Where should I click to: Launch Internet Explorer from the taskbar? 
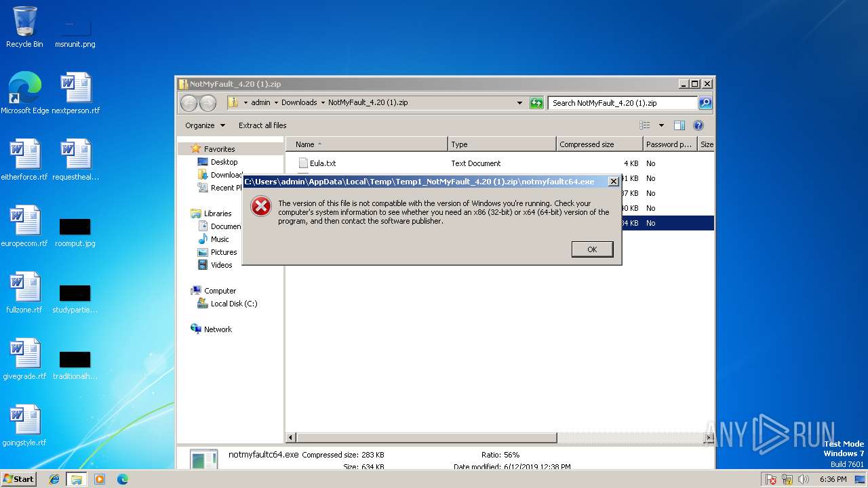[54, 479]
